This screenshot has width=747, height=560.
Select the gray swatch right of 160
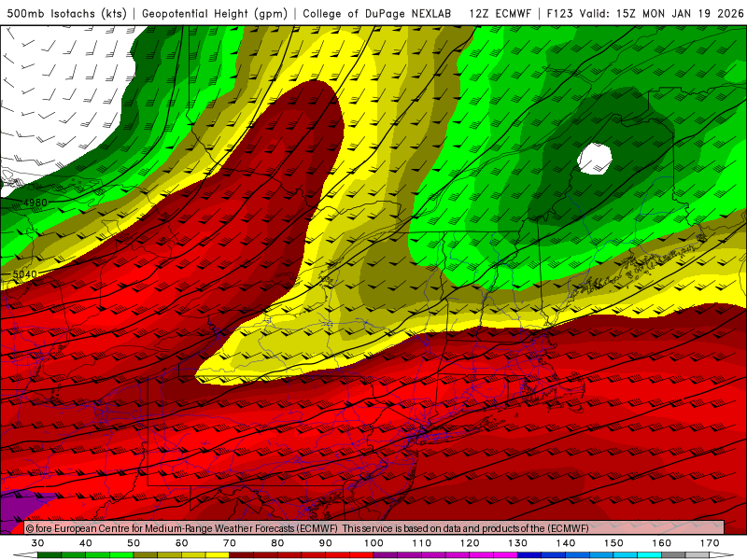pyautogui.click(x=673, y=555)
